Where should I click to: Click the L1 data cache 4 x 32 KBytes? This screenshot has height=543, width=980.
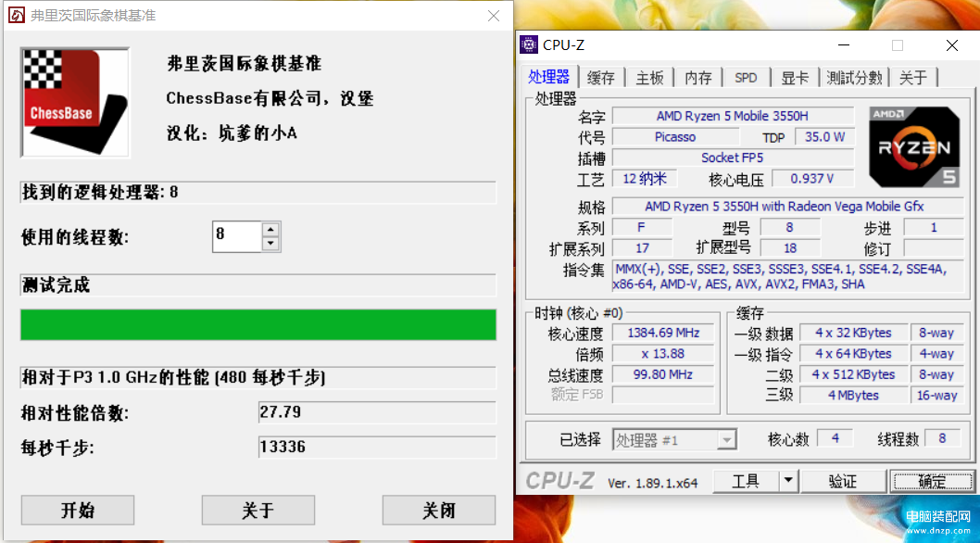[853, 333]
